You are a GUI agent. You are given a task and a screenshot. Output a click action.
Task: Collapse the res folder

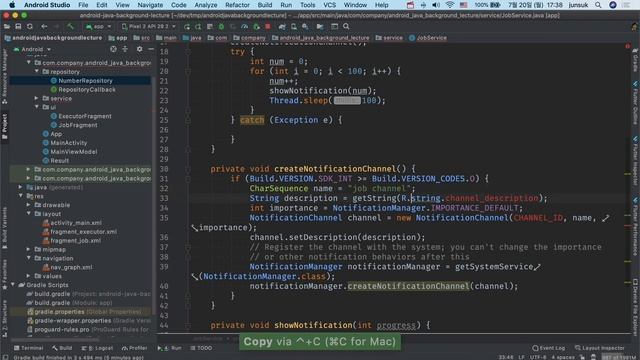pos(21,196)
